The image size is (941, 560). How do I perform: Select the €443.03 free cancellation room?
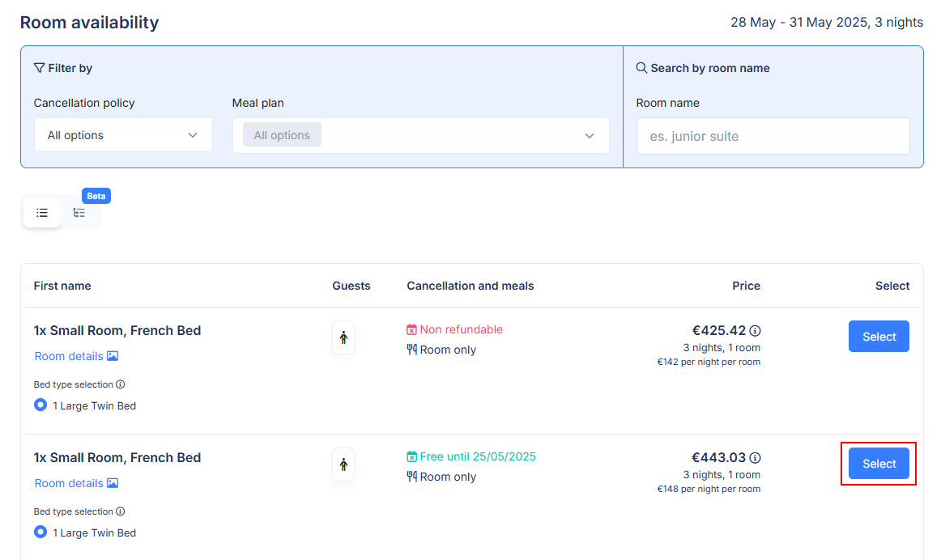pyautogui.click(x=879, y=464)
